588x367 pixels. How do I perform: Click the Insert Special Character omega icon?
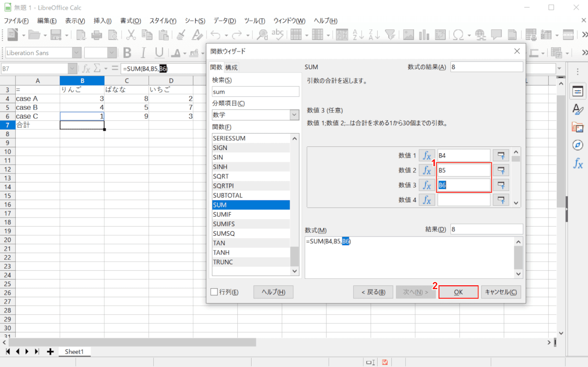click(x=458, y=35)
